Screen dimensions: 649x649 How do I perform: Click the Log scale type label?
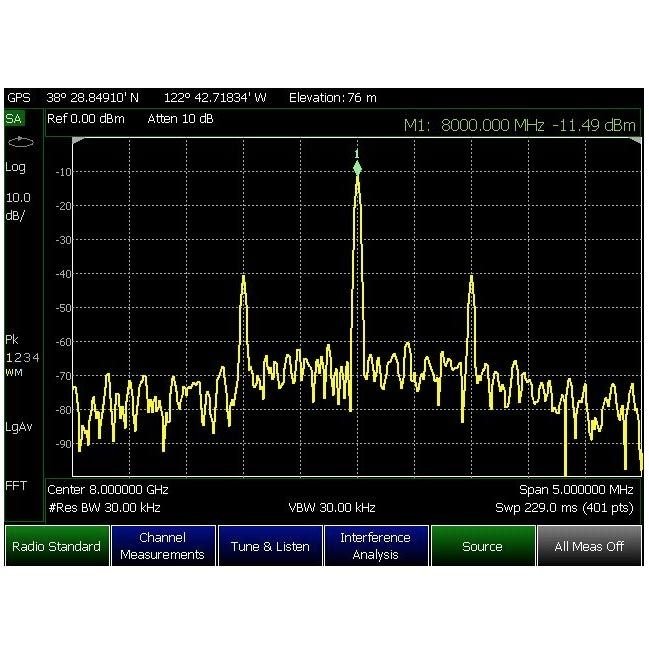16,167
